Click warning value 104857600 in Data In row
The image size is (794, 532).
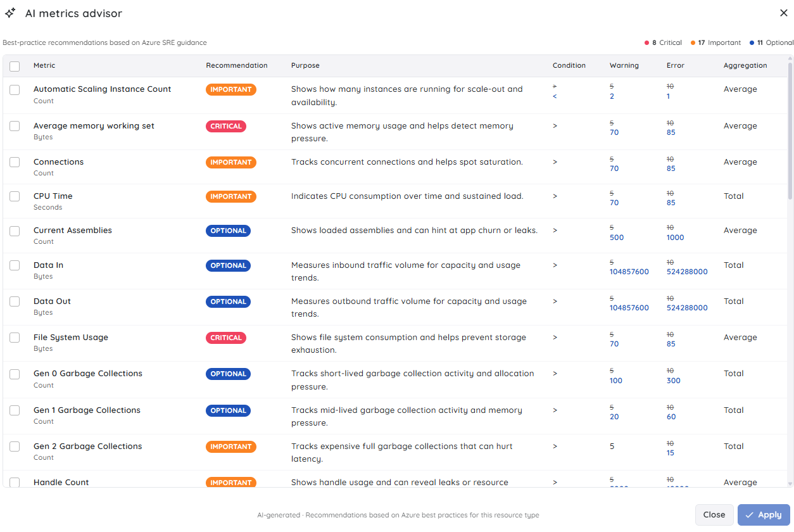629,272
